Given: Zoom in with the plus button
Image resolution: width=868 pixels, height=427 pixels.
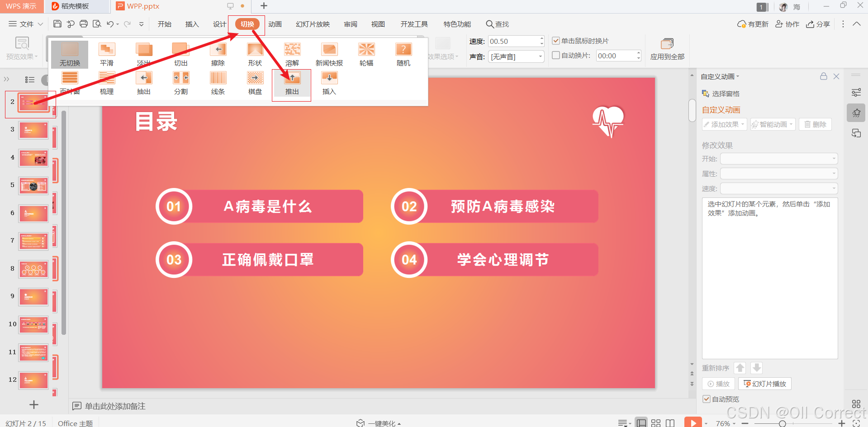Looking at the screenshot, I should coord(842,423).
